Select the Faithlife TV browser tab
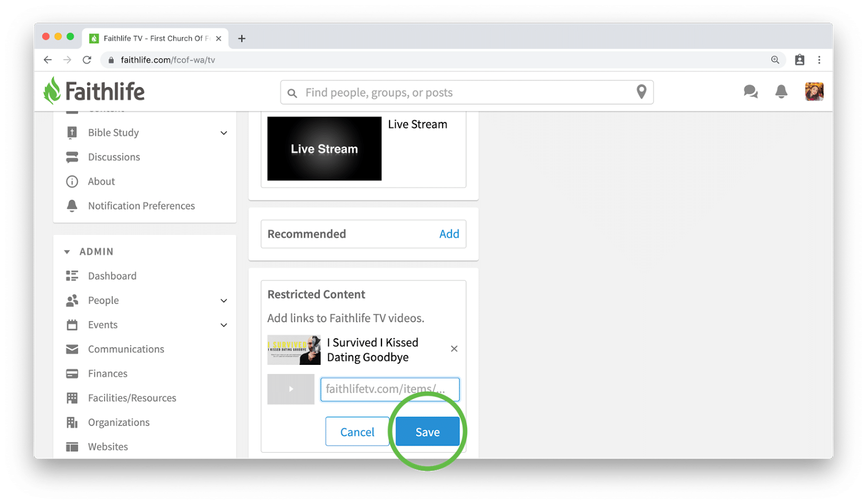This screenshot has width=867, height=504. pyautogui.click(x=156, y=38)
